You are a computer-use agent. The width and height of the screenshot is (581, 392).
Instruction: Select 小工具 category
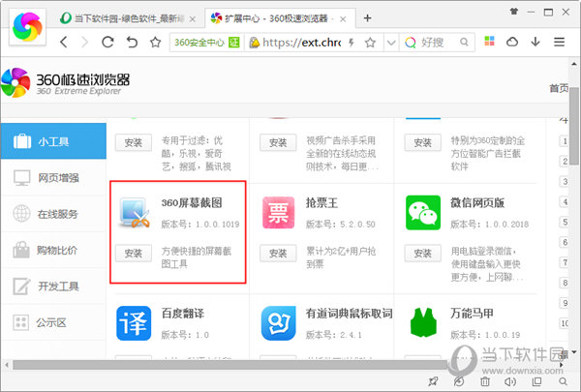point(53,141)
